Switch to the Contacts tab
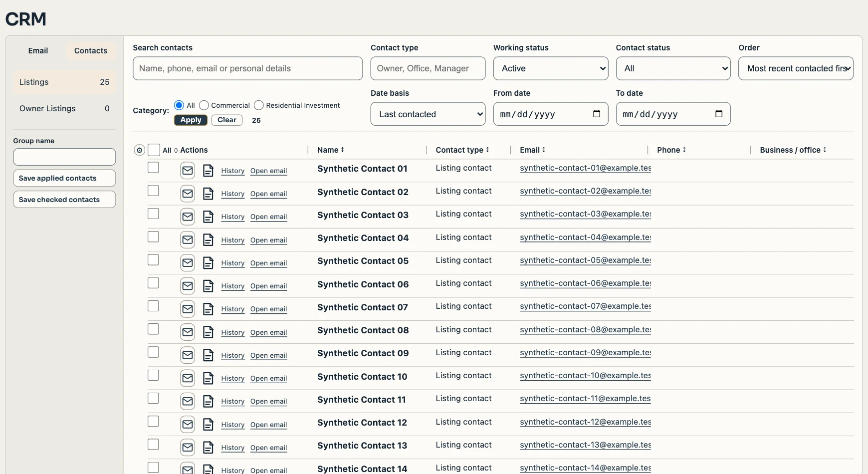 (91, 51)
